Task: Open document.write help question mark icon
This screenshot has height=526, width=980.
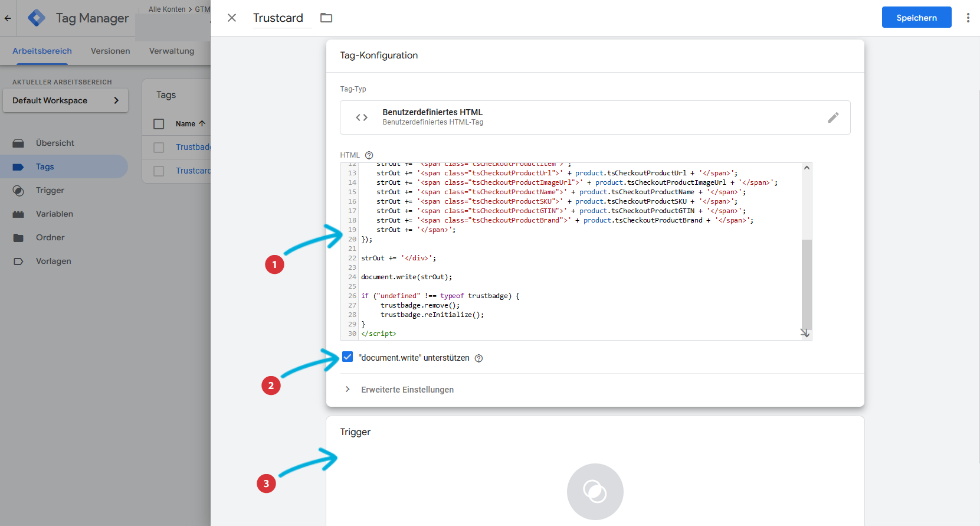Action: point(478,358)
